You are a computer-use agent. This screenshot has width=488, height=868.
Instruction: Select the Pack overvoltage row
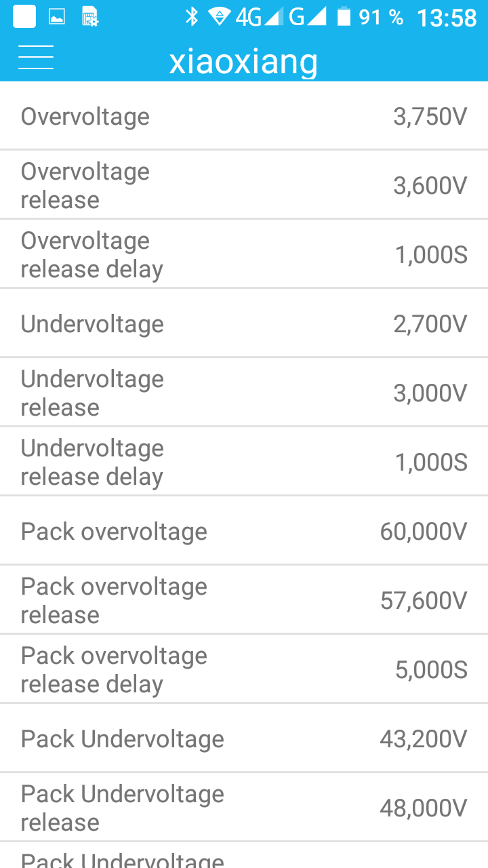pyautogui.click(x=244, y=531)
